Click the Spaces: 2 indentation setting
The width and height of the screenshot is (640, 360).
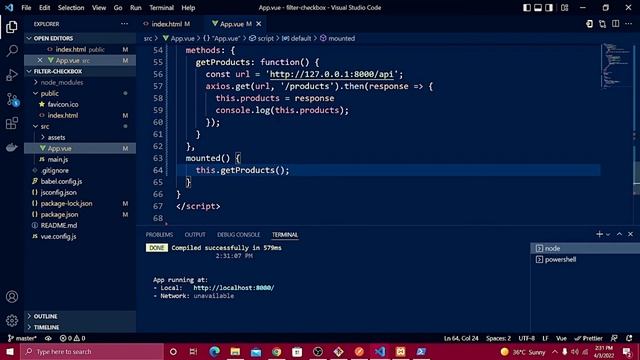pos(498,338)
